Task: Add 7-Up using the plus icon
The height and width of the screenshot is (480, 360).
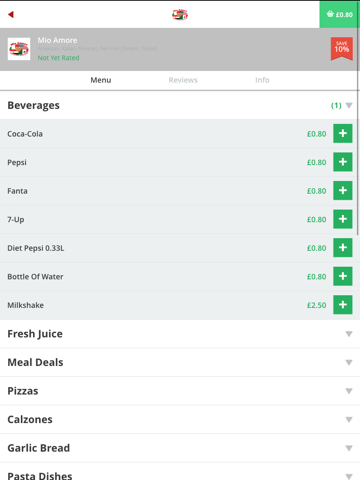Action: [x=343, y=219]
